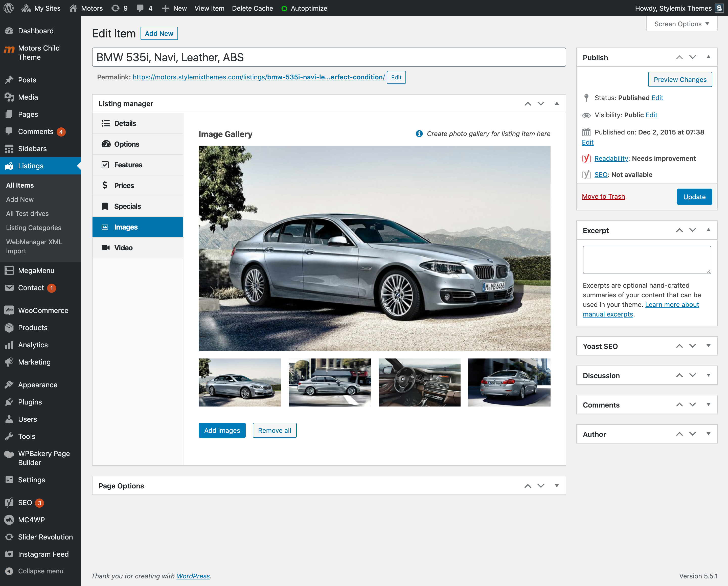Click into the Excerpt text area
The width and height of the screenshot is (728, 586).
coord(647,259)
